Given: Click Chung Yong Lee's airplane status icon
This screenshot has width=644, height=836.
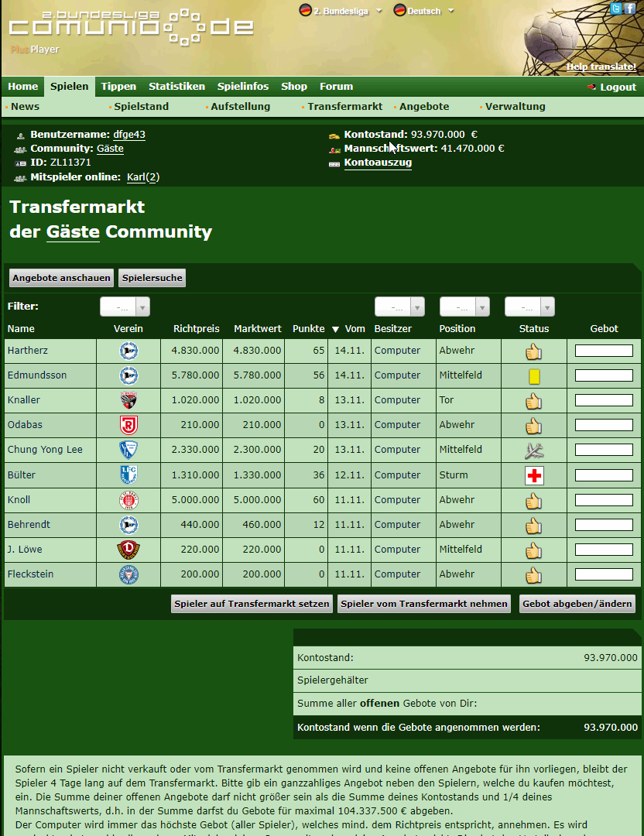Looking at the screenshot, I should click(x=533, y=451).
